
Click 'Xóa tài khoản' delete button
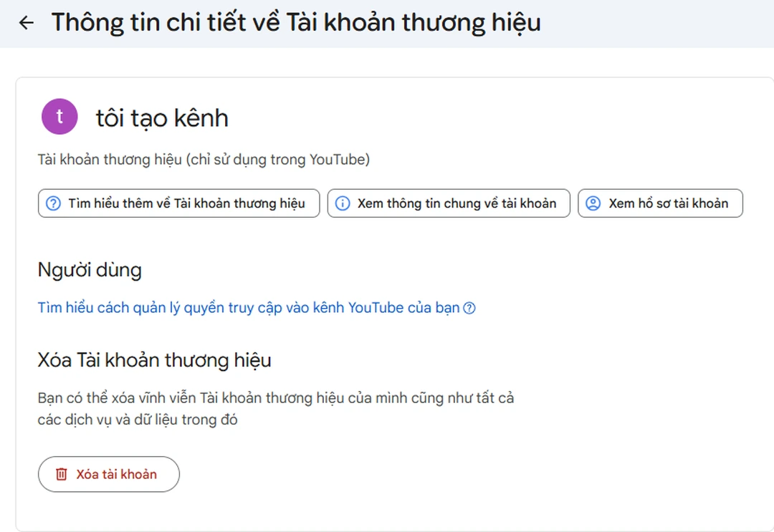tap(109, 474)
